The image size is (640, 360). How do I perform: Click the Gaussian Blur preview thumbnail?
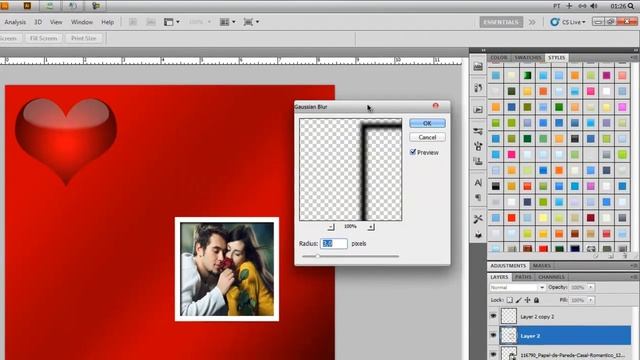(351, 169)
